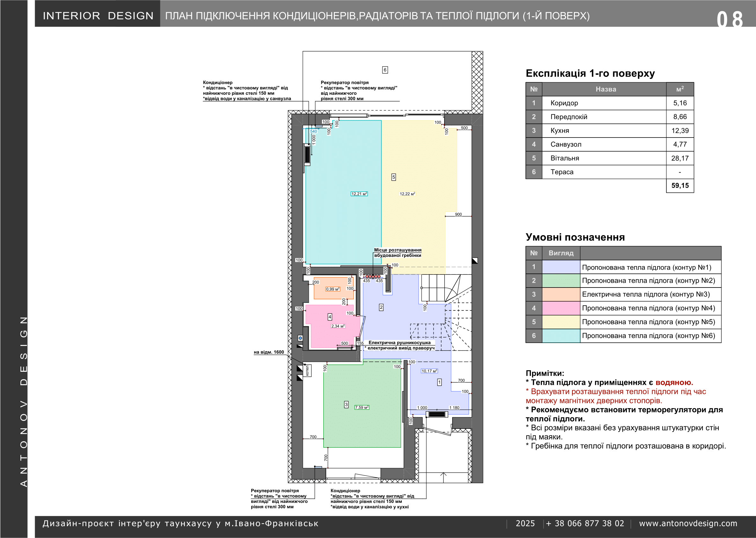
Task: Click the 'Примітки:' notes heading
Action: click(545, 373)
